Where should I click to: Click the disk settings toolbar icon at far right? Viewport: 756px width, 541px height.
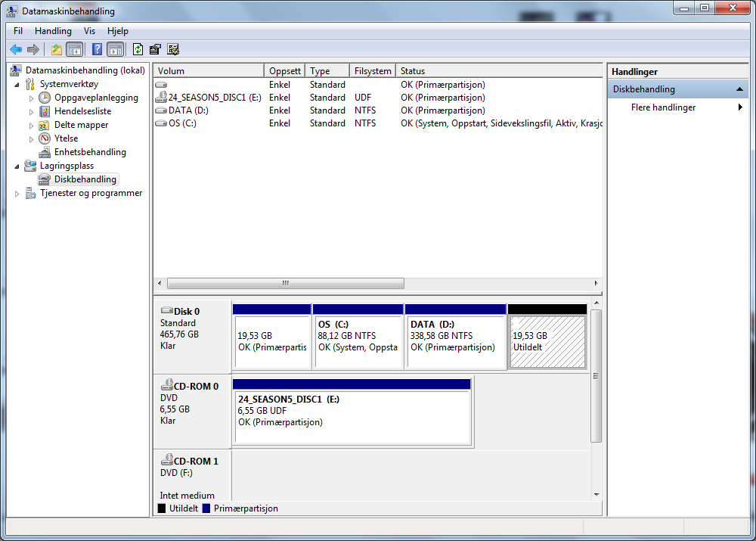(173, 49)
